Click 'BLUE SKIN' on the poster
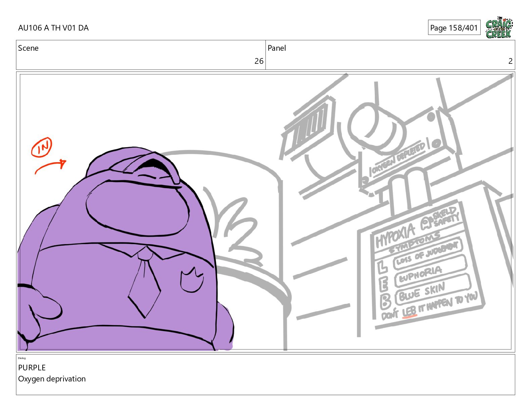The width and height of the screenshot is (532, 411). 422,292
